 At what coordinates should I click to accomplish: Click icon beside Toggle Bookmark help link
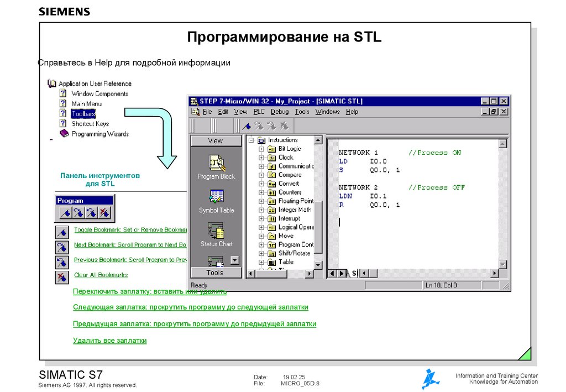[x=62, y=232]
